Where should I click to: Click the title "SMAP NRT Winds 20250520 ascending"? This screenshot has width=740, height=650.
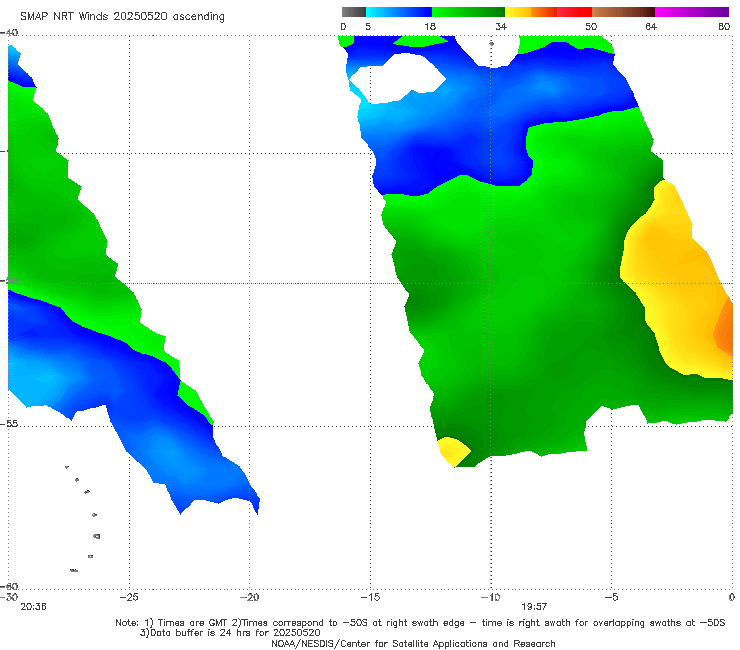coord(122,16)
